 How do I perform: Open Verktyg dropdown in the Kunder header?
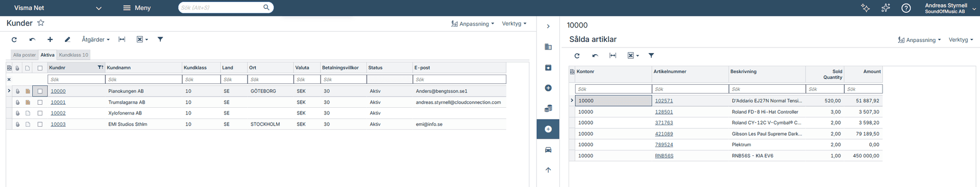[x=514, y=24]
